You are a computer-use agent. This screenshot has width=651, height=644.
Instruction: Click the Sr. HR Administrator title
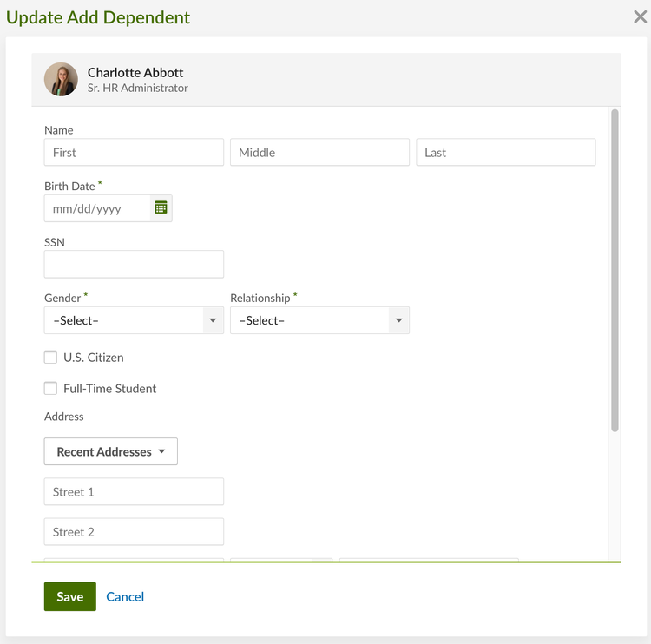(137, 88)
